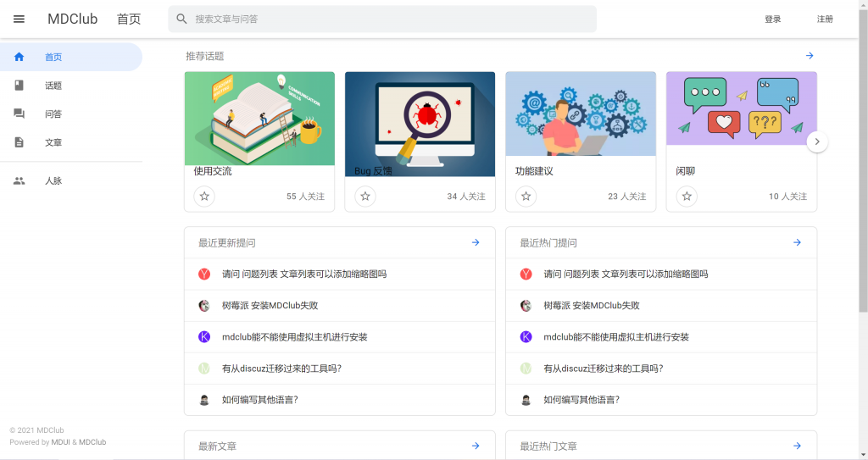Open 有从discuz迁移过来的工具吗 in 最近更新提问

pos(340,369)
